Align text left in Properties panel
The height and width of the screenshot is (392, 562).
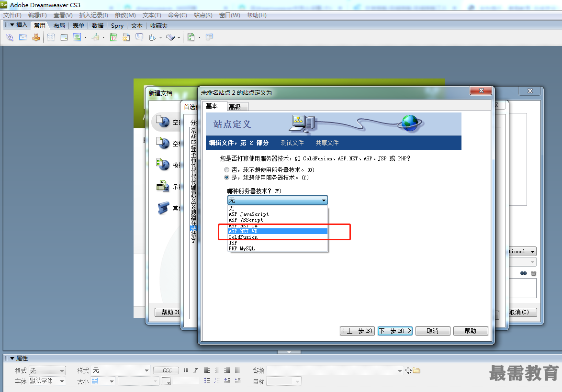tap(207, 370)
